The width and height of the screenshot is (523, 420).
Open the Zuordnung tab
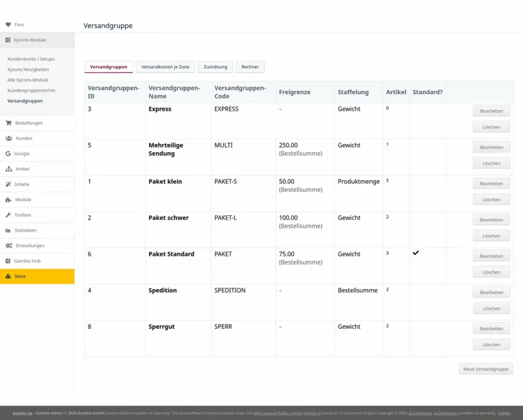pos(215,67)
